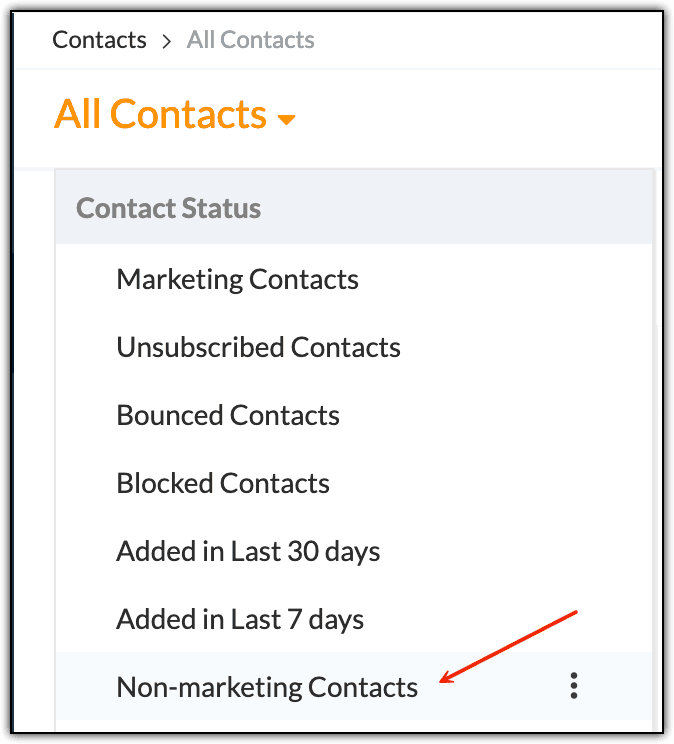
Task: Select Marketing Contacts from the list
Action: click(237, 279)
